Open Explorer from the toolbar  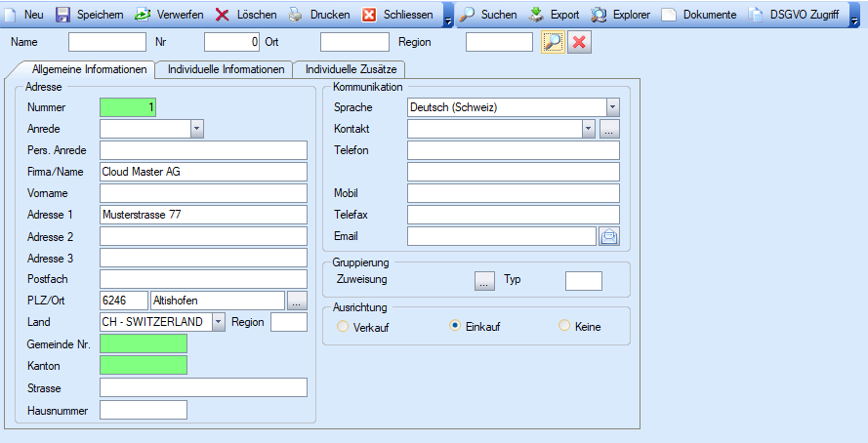pos(599,15)
